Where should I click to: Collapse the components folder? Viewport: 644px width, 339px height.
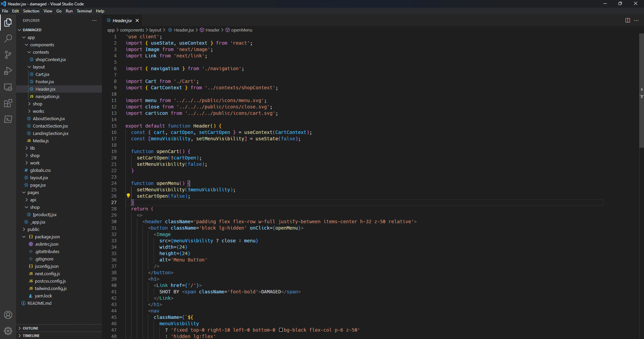coord(59,45)
